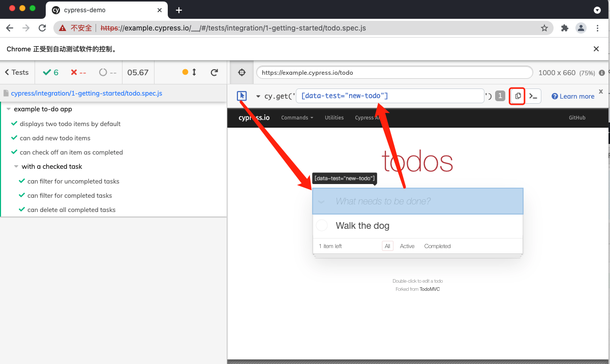Viewport: 610px width, 364px height.
Task: Open the Chrome profile avatar
Action: pos(581,28)
